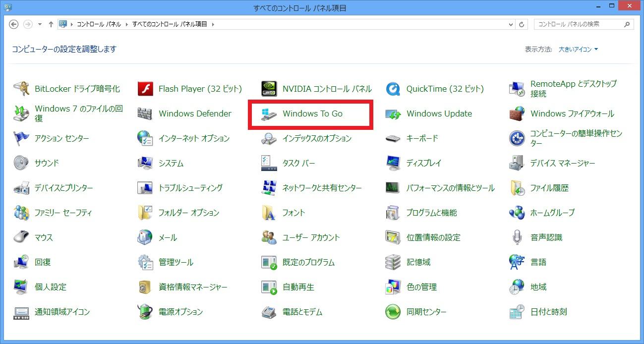Viewport: 644px width, 344px height.
Task: Open the 自動再生 link
Action: click(298, 287)
